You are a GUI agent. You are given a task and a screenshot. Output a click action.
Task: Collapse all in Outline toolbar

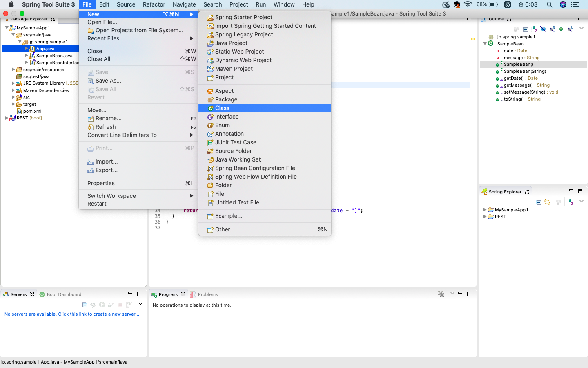point(525,29)
